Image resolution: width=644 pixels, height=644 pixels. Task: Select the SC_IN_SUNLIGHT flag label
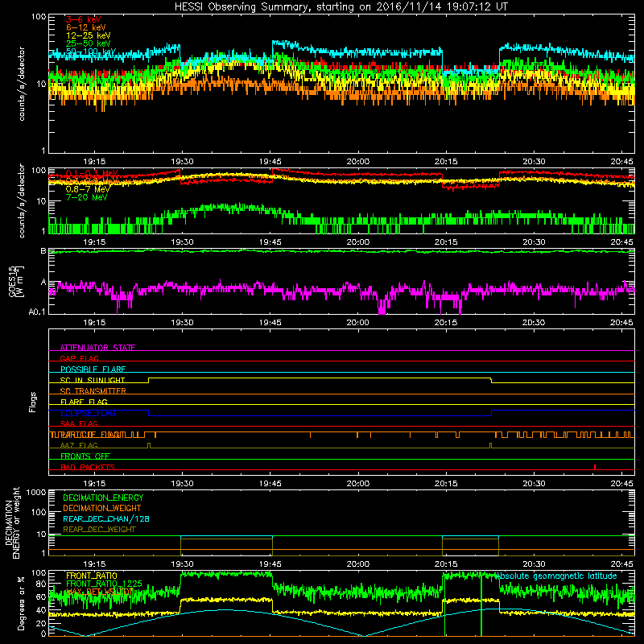pyautogui.click(x=93, y=380)
